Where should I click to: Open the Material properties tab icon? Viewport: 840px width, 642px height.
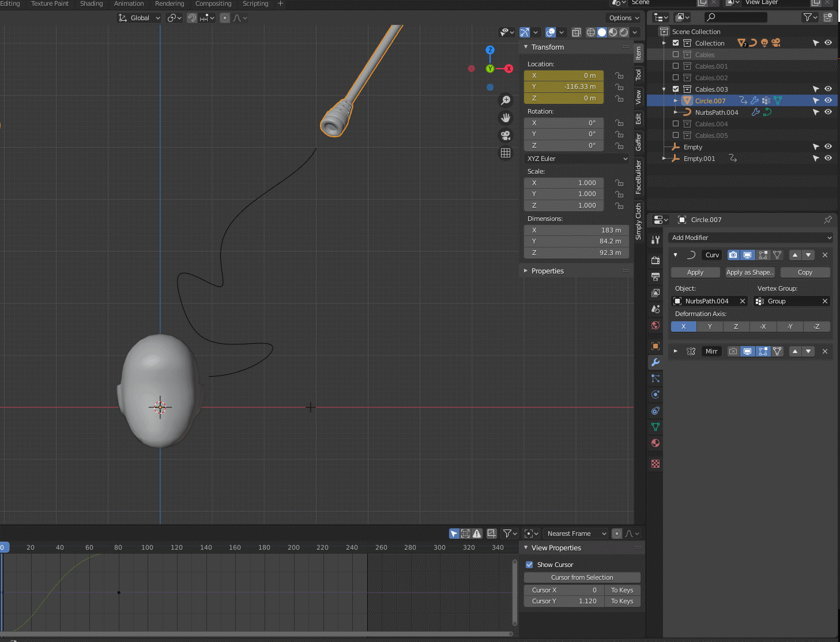pyautogui.click(x=656, y=443)
